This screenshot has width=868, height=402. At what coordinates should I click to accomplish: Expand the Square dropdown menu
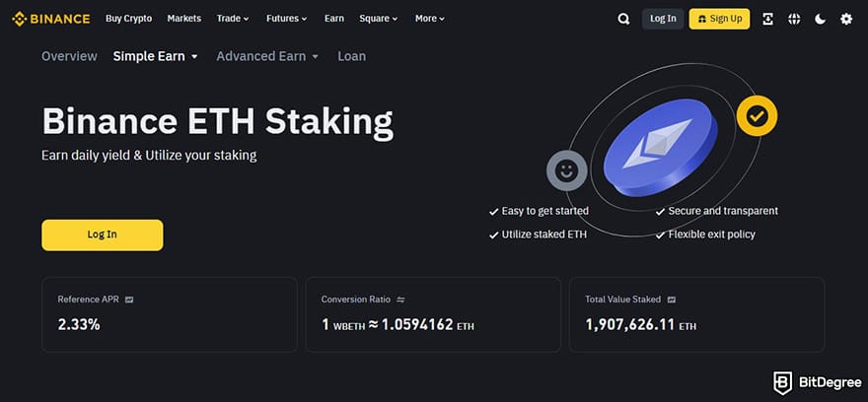click(378, 19)
